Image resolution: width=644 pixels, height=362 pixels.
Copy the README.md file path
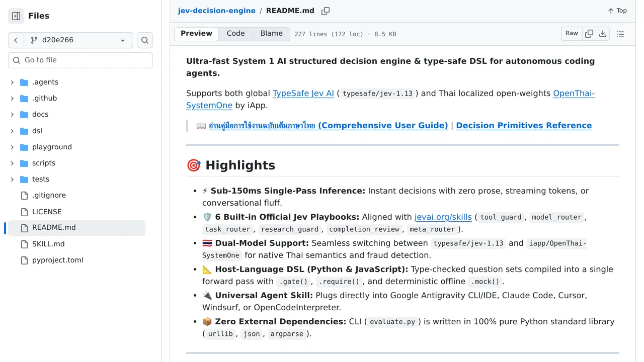326,11
